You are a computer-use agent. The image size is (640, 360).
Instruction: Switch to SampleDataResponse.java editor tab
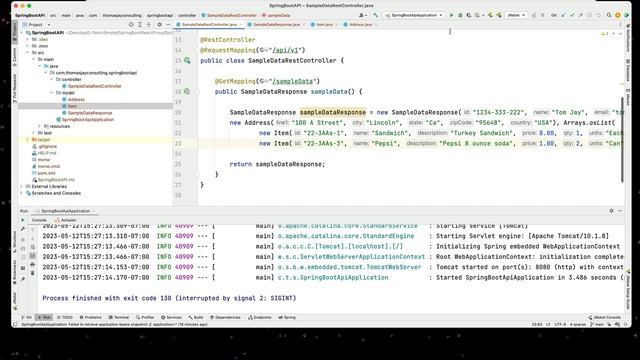point(277,24)
